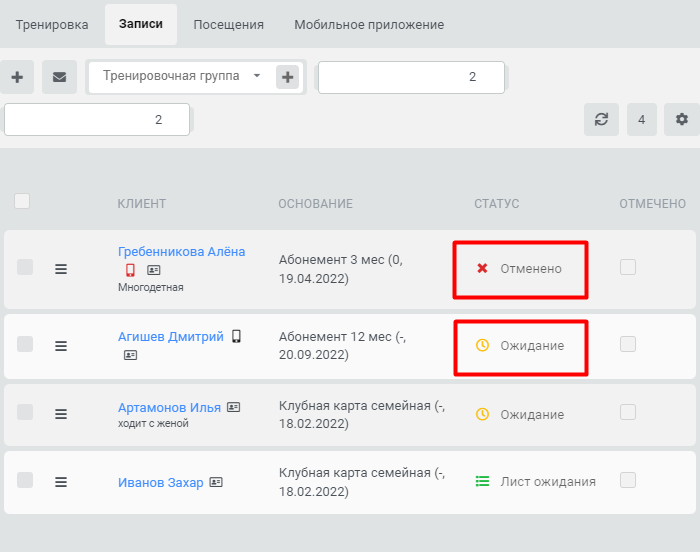Click the refresh arrows button
Viewport: 700px width, 552px height.
click(x=601, y=119)
